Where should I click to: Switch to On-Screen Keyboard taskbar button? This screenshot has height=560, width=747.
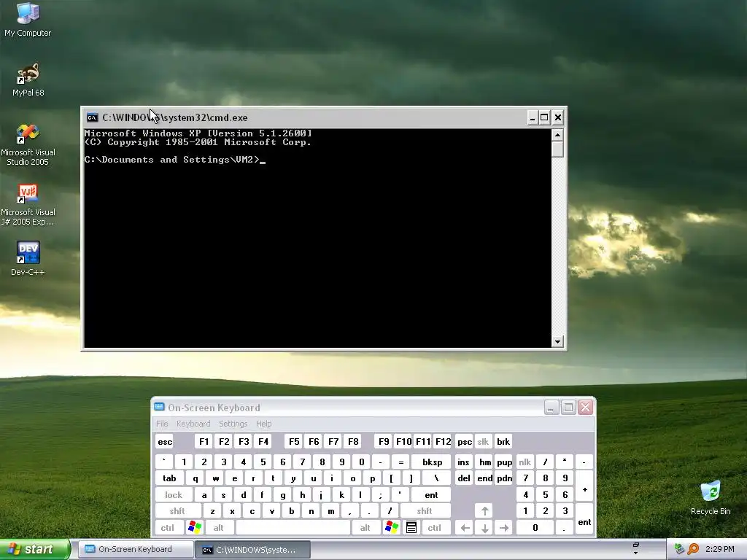click(x=135, y=549)
